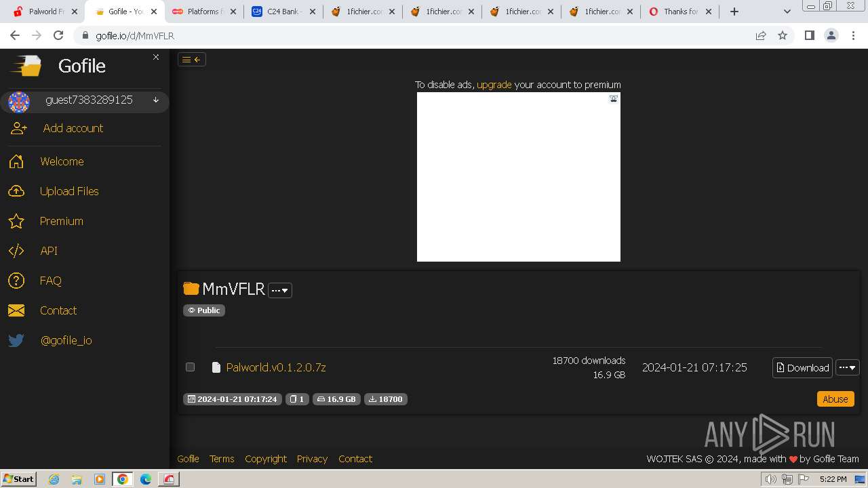Click the guest7383289125 avatar icon
This screenshot has height=488, width=868.
tap(19, 102)
